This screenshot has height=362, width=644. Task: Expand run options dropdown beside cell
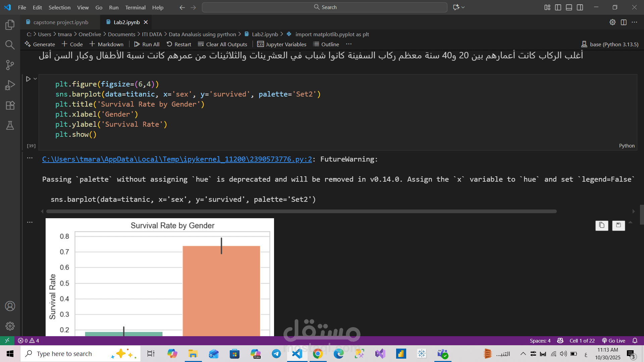coord(35,79)
